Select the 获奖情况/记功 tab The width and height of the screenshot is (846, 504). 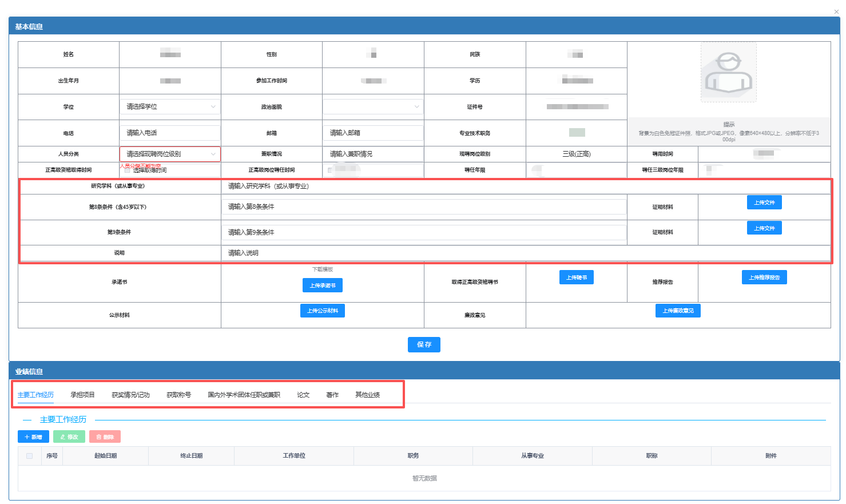pyautogui.click(x=130, y=395)
